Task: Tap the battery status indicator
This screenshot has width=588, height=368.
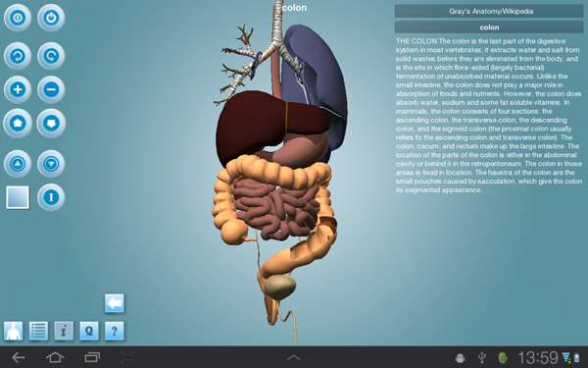Action: click(x=577, y=357)
